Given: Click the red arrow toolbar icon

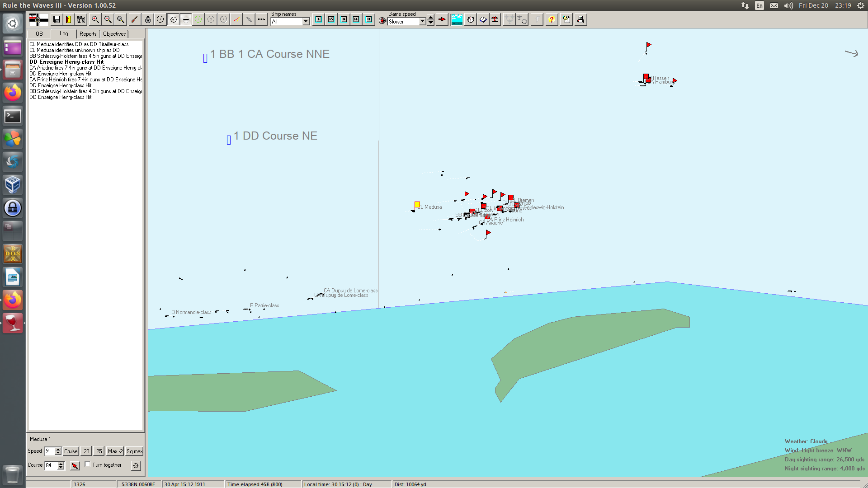Looking at the screenshot, I should (x=442, y=19).
